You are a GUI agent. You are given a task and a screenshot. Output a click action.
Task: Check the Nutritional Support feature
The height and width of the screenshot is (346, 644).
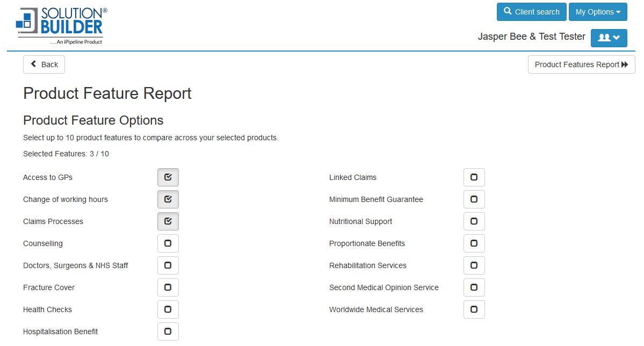pyautogui.click(x=474, y=221)
